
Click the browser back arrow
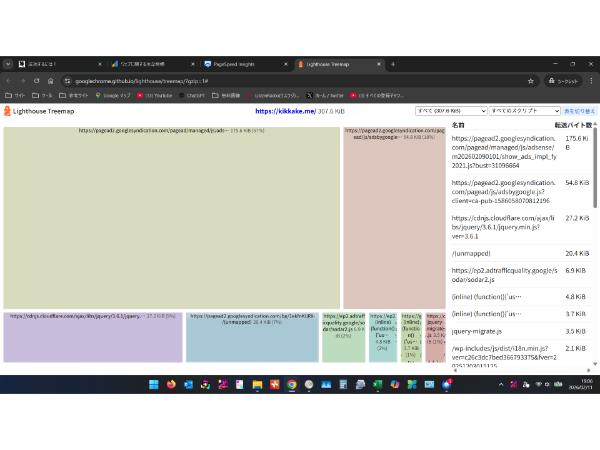(x=8, y=81)
